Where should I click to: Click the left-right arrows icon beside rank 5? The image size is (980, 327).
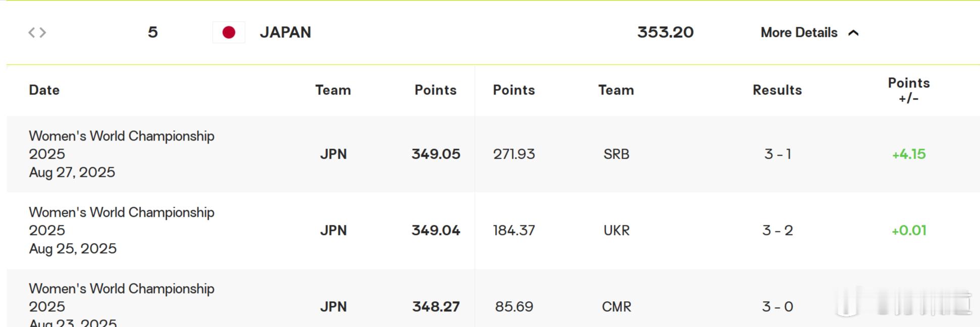click(x=37, y=32)
